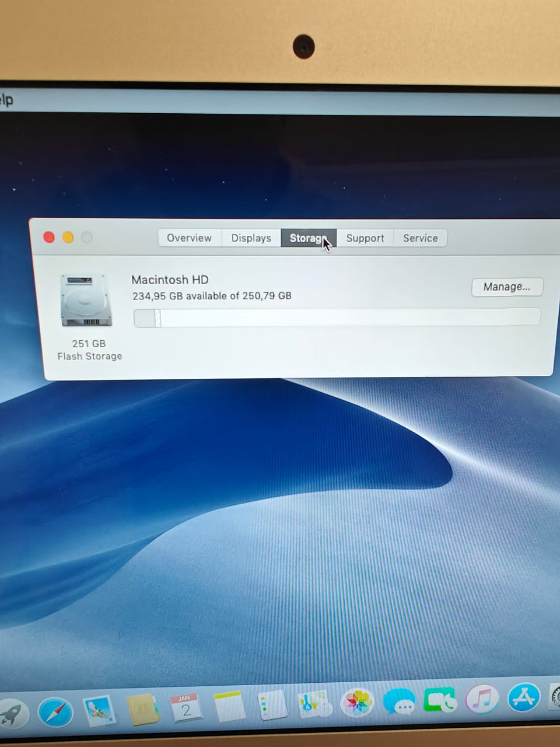Screen dimensions: 560x747
Task: Click the 'Flash Storage' label
Action: coord(90,356)
